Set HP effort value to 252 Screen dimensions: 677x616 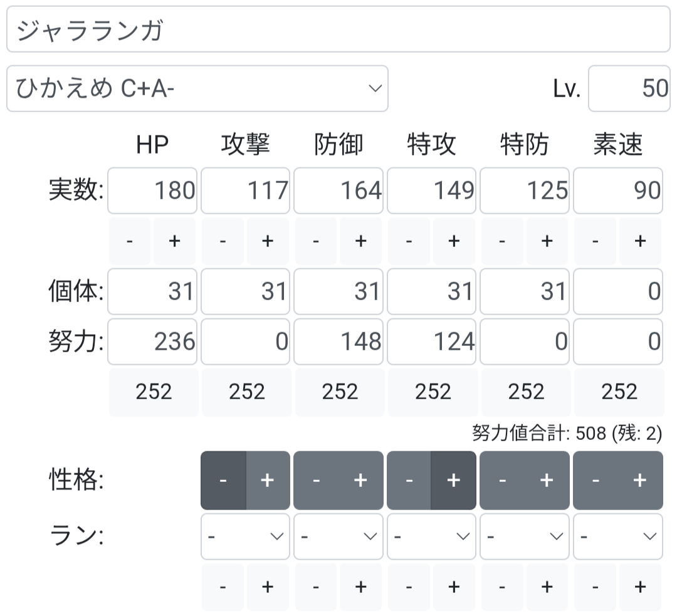pos(154,392)
